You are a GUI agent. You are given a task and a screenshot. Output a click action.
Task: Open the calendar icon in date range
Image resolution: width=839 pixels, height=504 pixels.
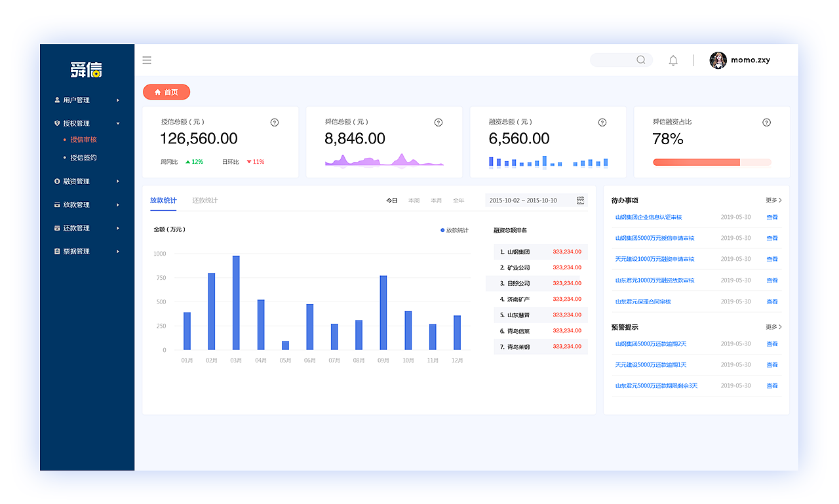(581, 201)
